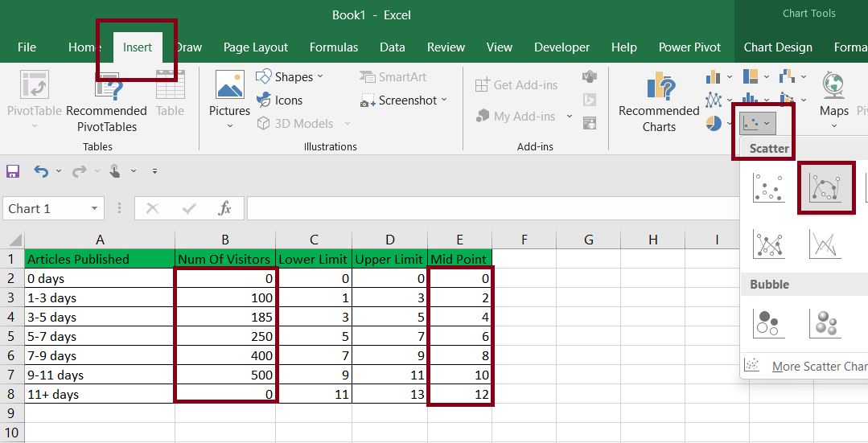Click the Save icon in quick access toolbar
Image resolution: width=868 pixels, height=443 pixels.
[x=13, y=171]
